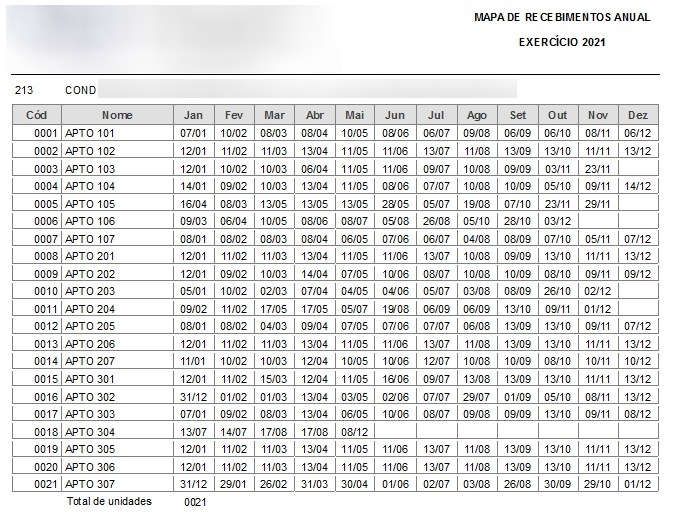Click the value beside Total de unidades

pyautogui.click(x=195, y=502)
